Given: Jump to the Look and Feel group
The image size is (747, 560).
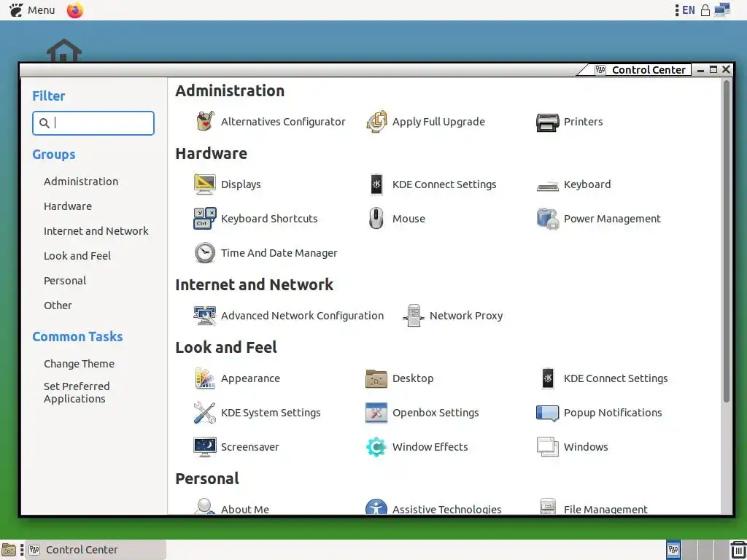Looking at the screenshot, I should (77, 256).
